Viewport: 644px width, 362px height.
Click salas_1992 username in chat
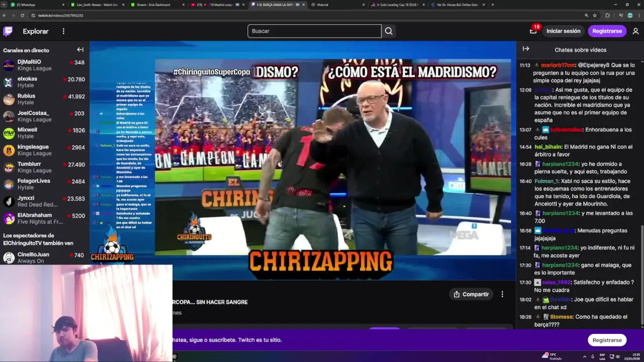pos(556,283)
